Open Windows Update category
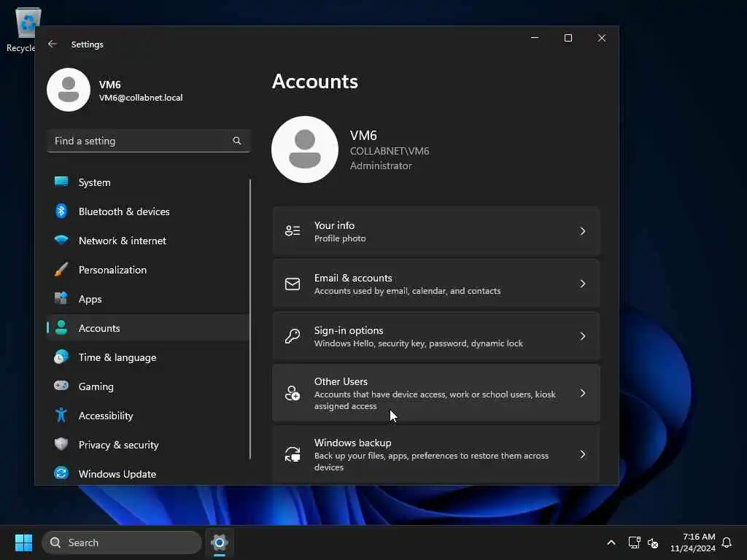 pos(148,473)
